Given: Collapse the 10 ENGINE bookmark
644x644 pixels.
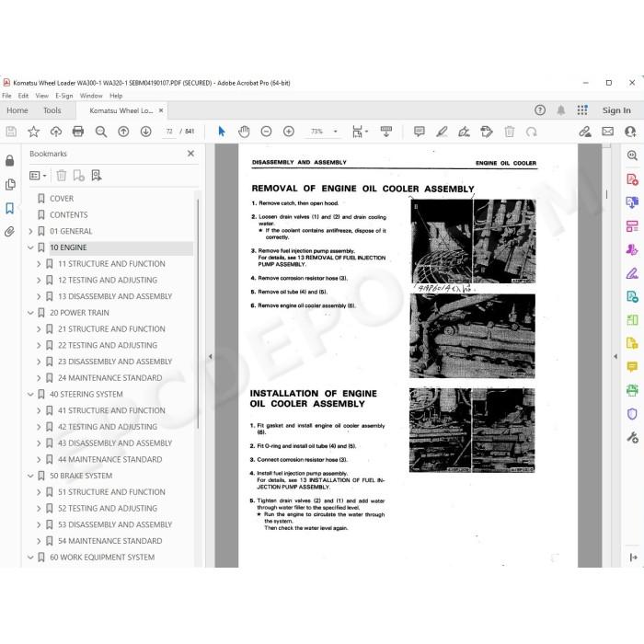Looking at the screenshot, I should tap(30, 247).
